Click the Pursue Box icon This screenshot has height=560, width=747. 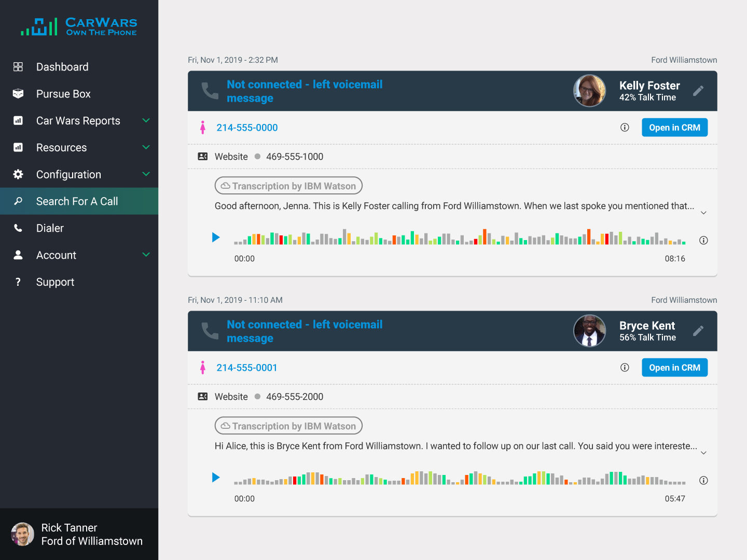pyautogui.click(x=18, y=94)
